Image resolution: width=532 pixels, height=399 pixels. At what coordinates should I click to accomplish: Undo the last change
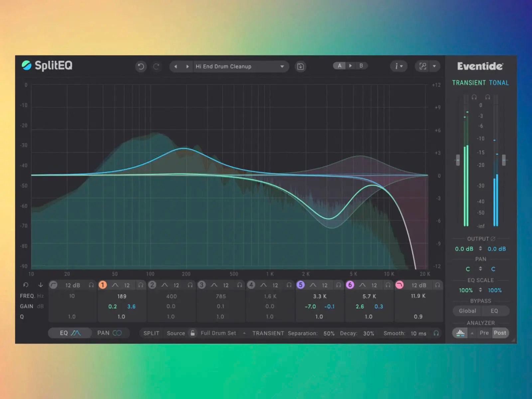[x=141, y=66]
